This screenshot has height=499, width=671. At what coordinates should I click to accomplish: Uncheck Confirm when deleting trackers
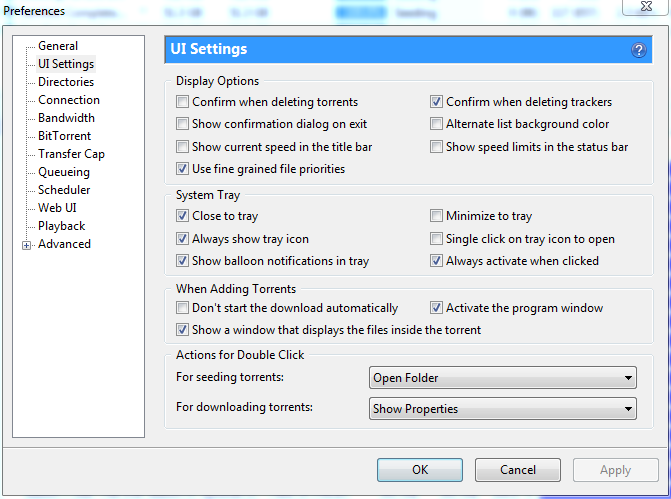[436, 102]
